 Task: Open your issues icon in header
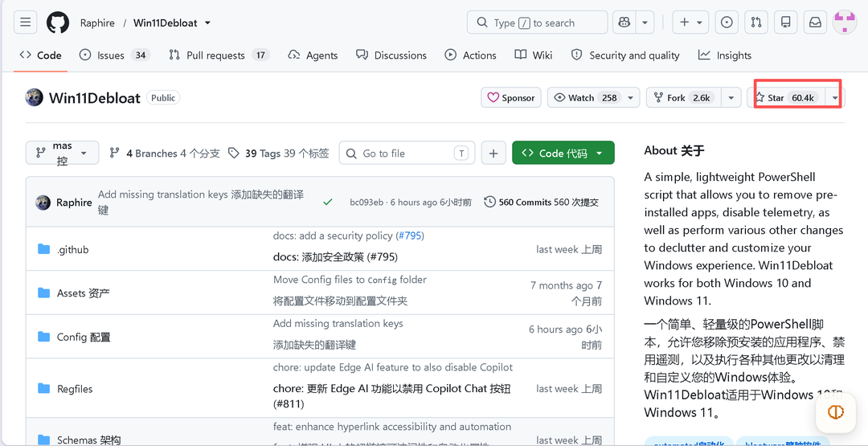click(727, 23)
